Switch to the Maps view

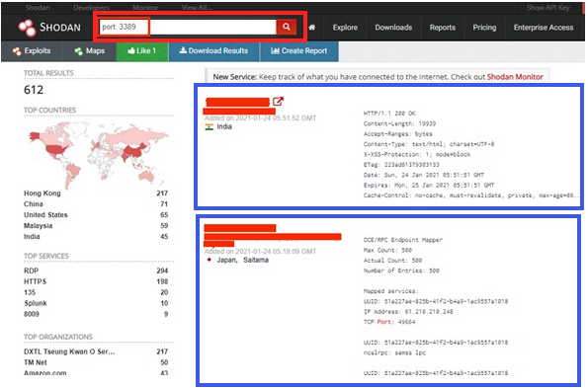90,51
